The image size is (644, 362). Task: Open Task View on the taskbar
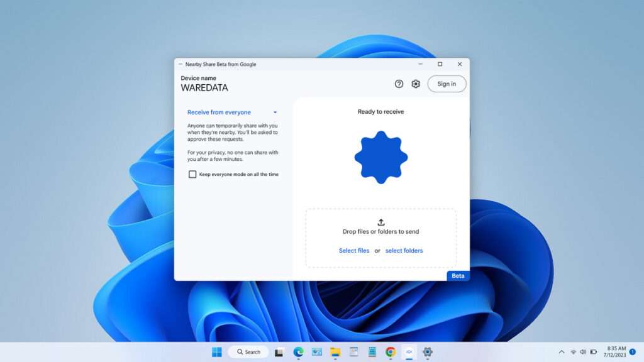click(x=279, y=352)
